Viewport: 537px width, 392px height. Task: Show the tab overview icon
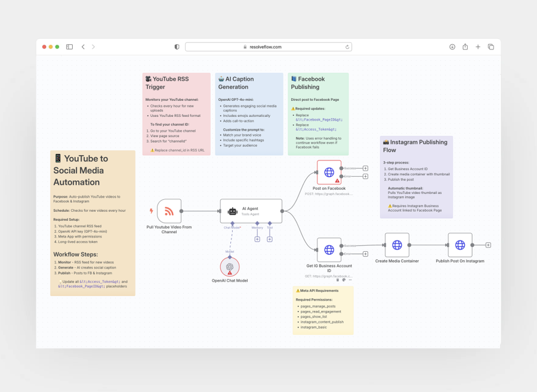click(x=491, y=47)
